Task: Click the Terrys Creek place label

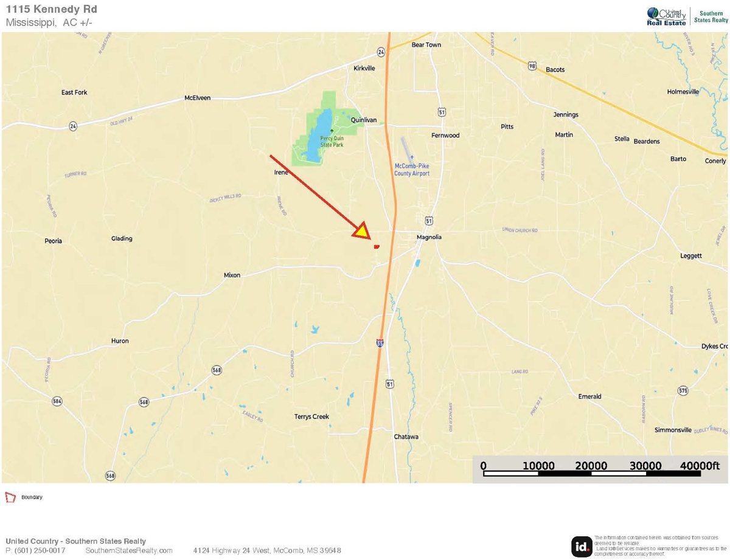Action: pos(311,417)
